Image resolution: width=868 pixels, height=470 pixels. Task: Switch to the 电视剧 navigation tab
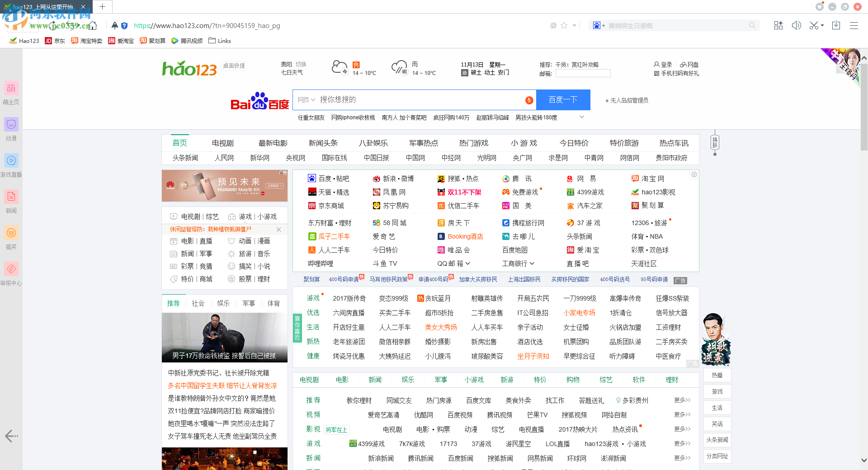point(222,143)
